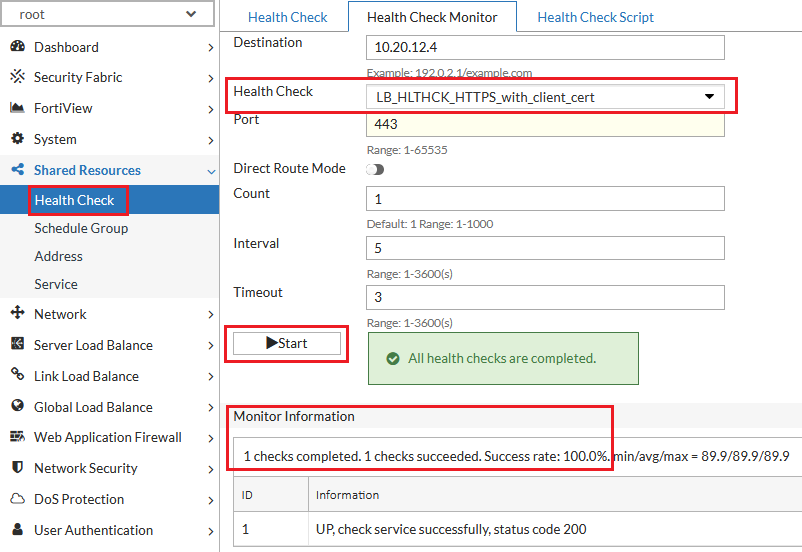
Task: Open the Health Check type dropdown
Action: pos(545,97)
